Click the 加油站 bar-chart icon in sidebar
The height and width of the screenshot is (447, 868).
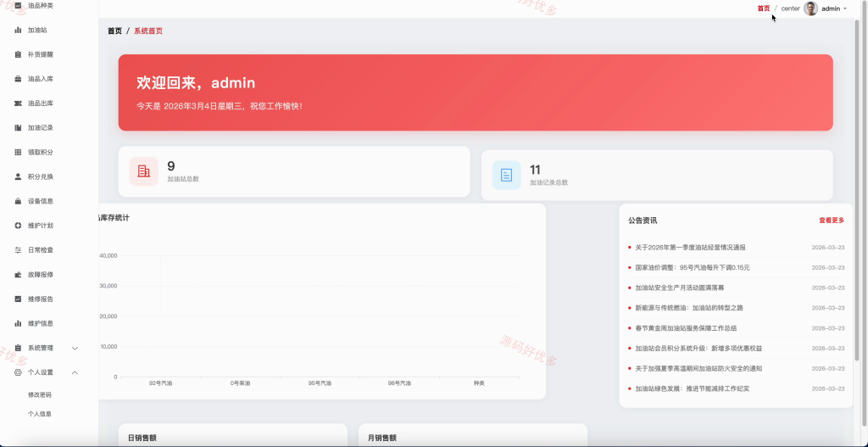18,30
